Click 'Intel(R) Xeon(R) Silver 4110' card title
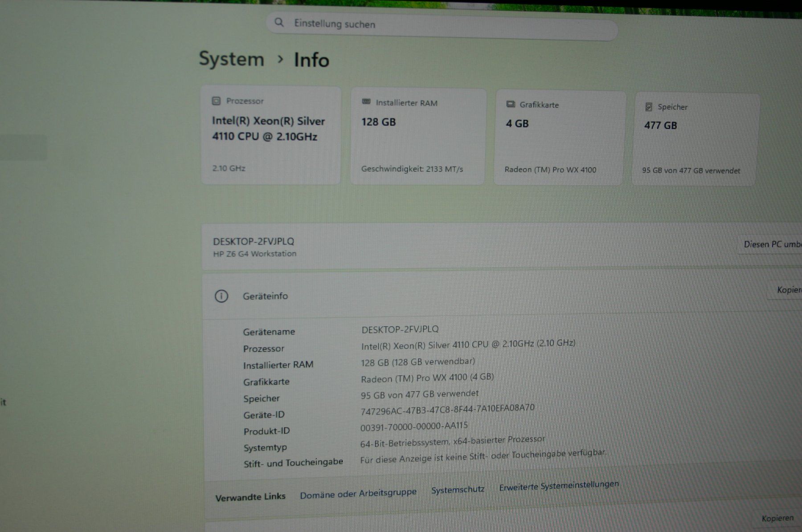802x532 pixels. point(268,129)
